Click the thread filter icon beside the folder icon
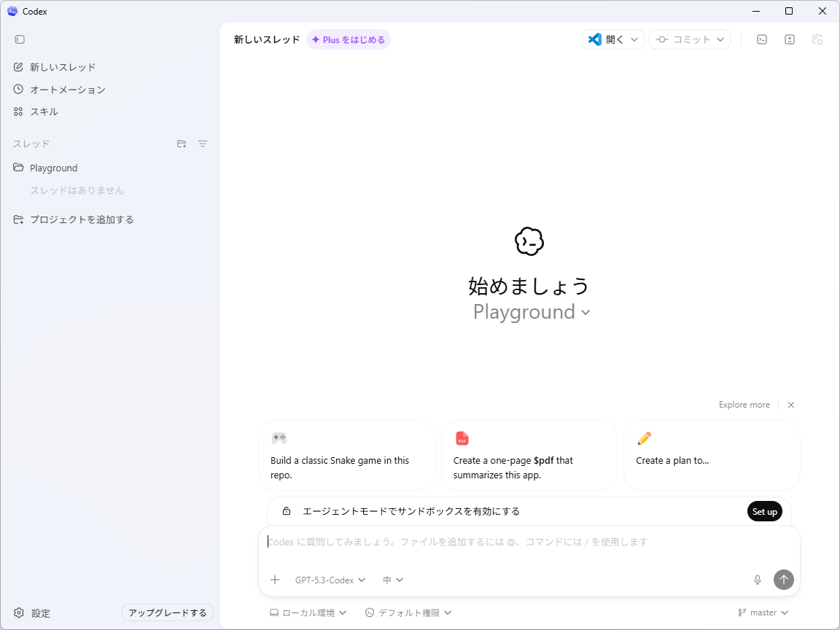 click(203, 144)
